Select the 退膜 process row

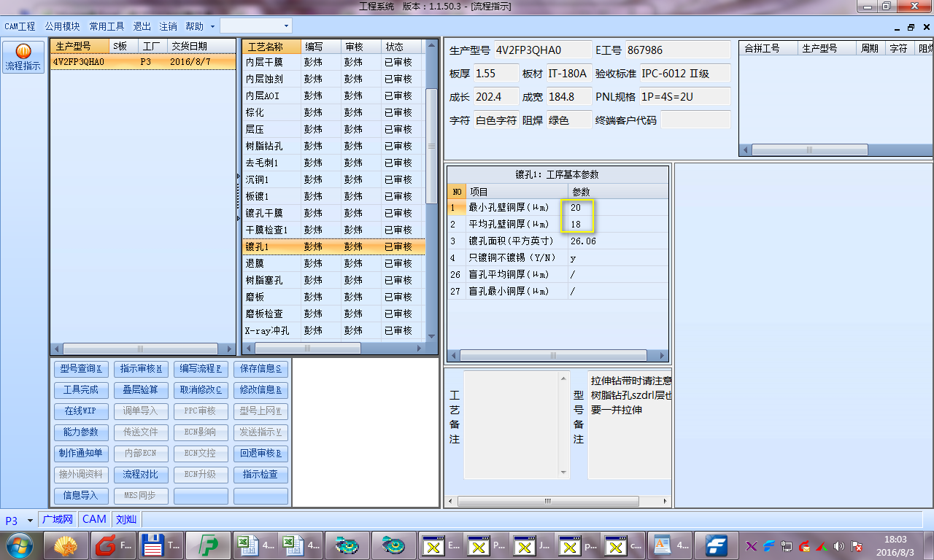(333, 263)
